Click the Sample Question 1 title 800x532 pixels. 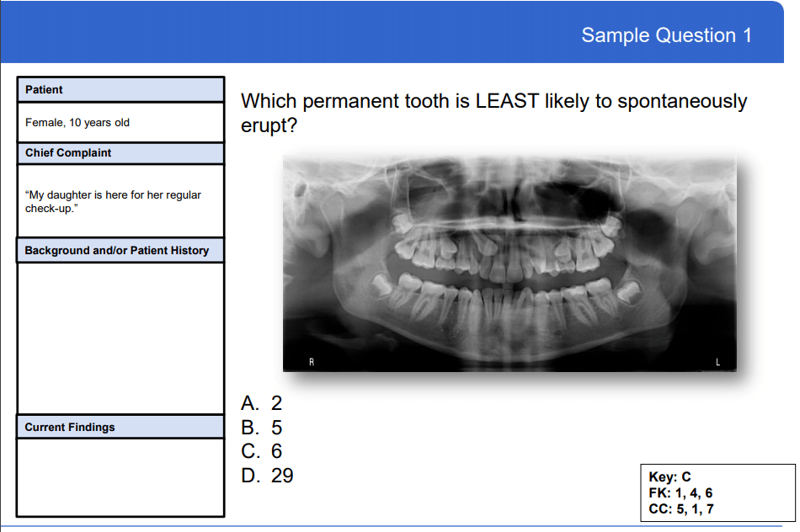coord(666,35)
